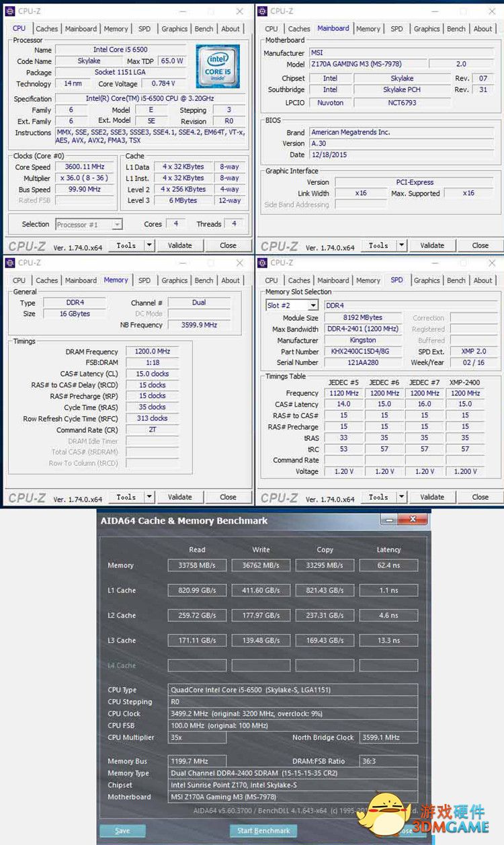Click the CPU-Z title icon in the Intel Core i5 6500 processor window

[x=10, y=11]
